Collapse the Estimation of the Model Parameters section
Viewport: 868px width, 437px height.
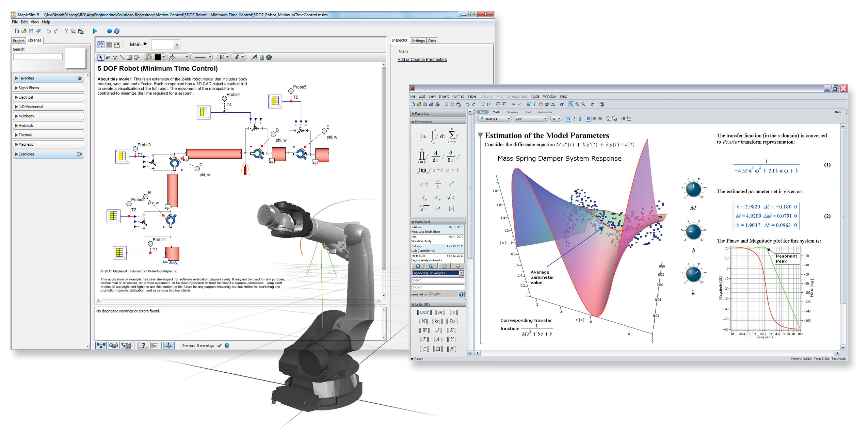pyautogui.click(x=480, y=135)
